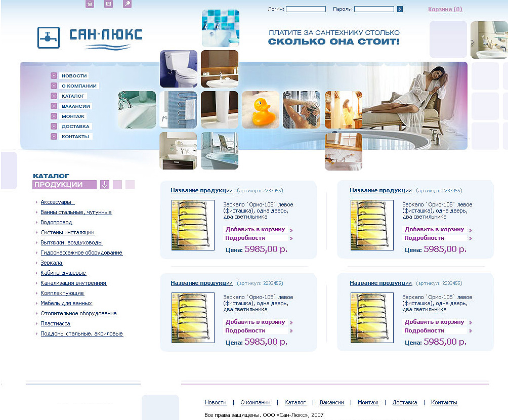The image size is (508, 420).
Task: Open Мебель для ванных category
Action: [x=66, y=303]
